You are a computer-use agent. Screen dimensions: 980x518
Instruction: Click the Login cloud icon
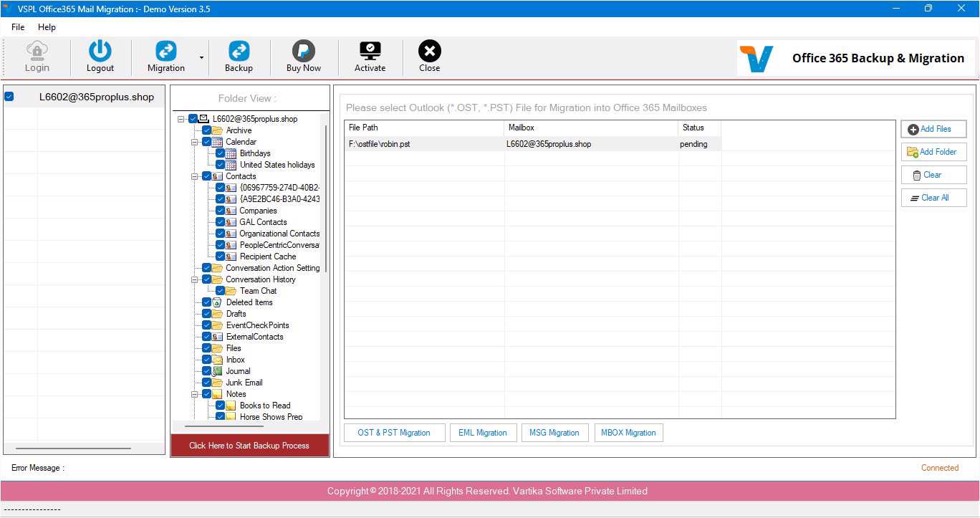pyautogui.click(x=37, y=50)
